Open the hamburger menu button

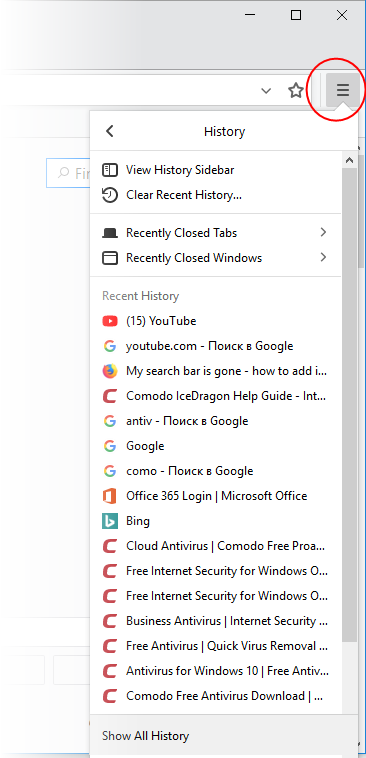click(342, 90)
